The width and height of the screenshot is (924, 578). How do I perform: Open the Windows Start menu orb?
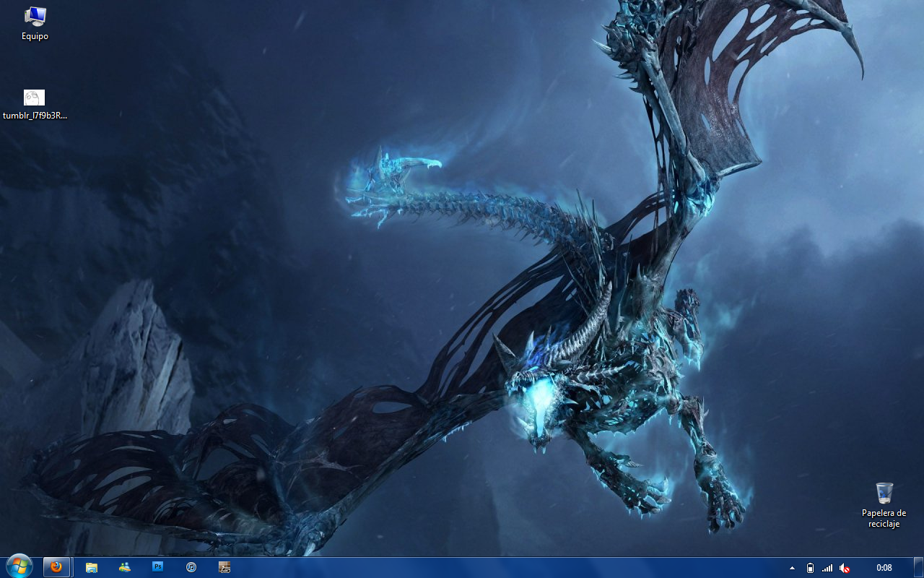[19, 566]
